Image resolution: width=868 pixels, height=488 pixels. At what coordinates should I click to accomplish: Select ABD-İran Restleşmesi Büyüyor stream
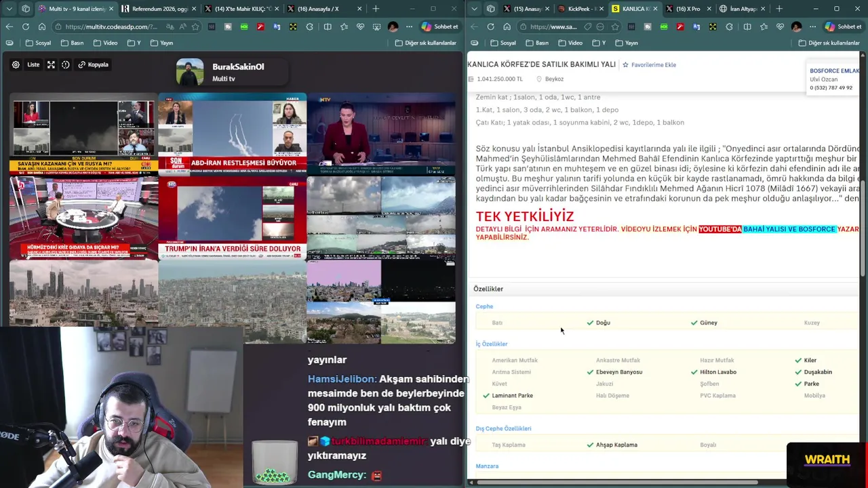[x=233, y=134]
